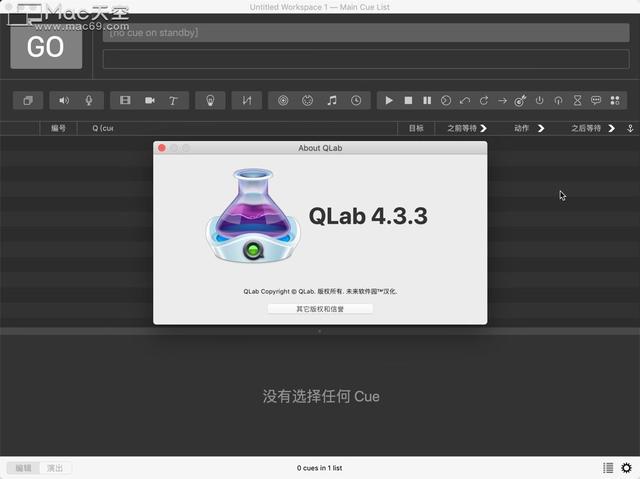Add a Wait cue with hourglass icon

tap(577, 100)
